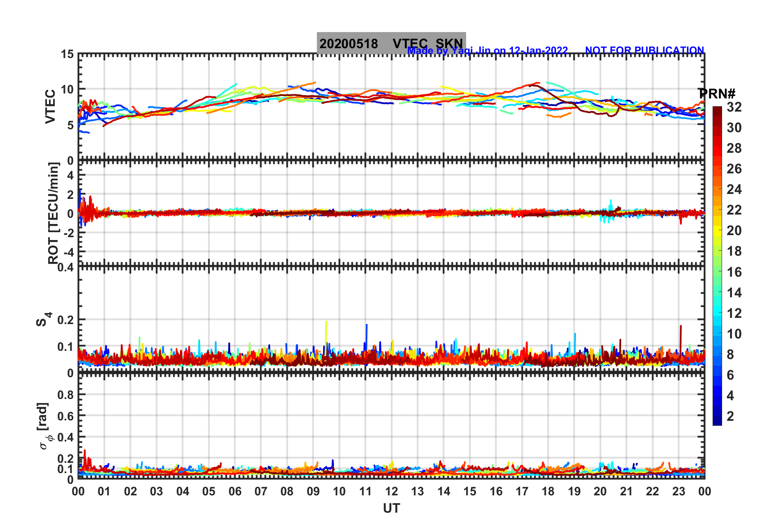The width and height of the screenshot is (783, 532).
Task: Click the colorbar tick label '32'
Action: (734, 107)
